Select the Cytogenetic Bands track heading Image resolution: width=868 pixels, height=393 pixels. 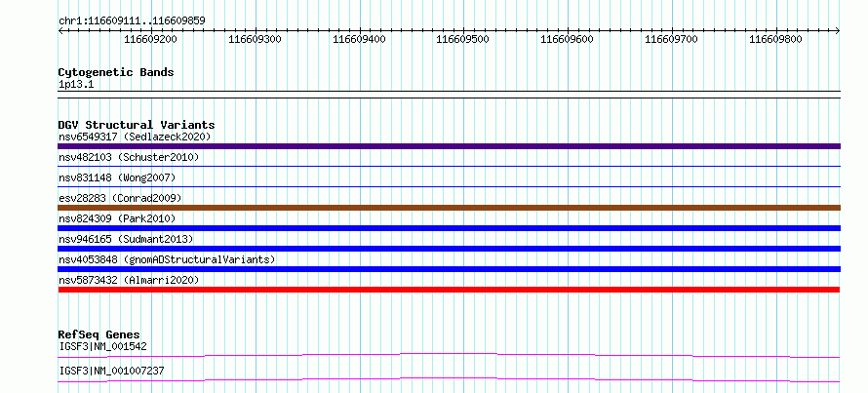116,72
